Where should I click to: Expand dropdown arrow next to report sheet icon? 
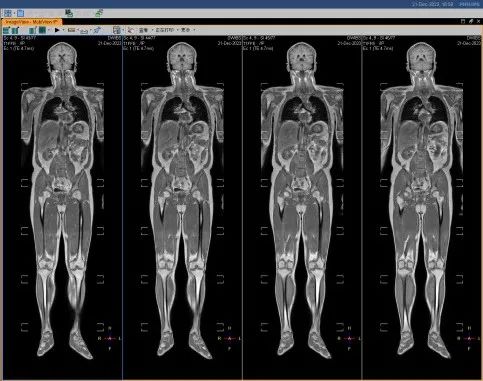click(123, 30)
